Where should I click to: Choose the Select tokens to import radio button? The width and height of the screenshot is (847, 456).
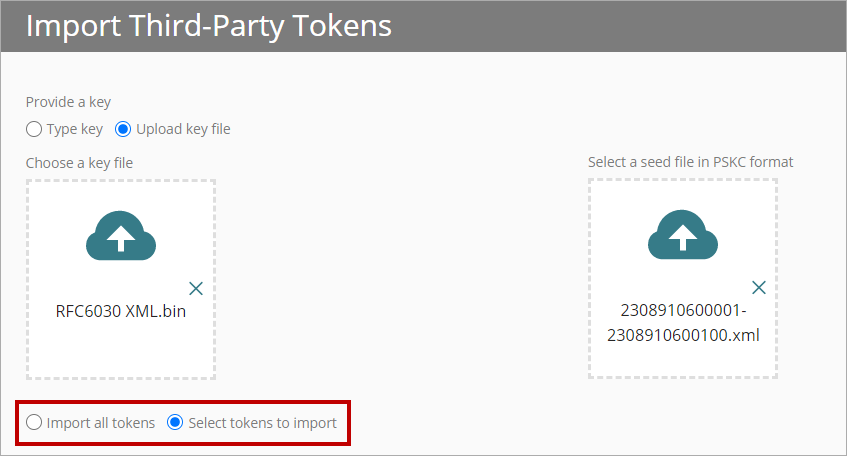point(175,422)
